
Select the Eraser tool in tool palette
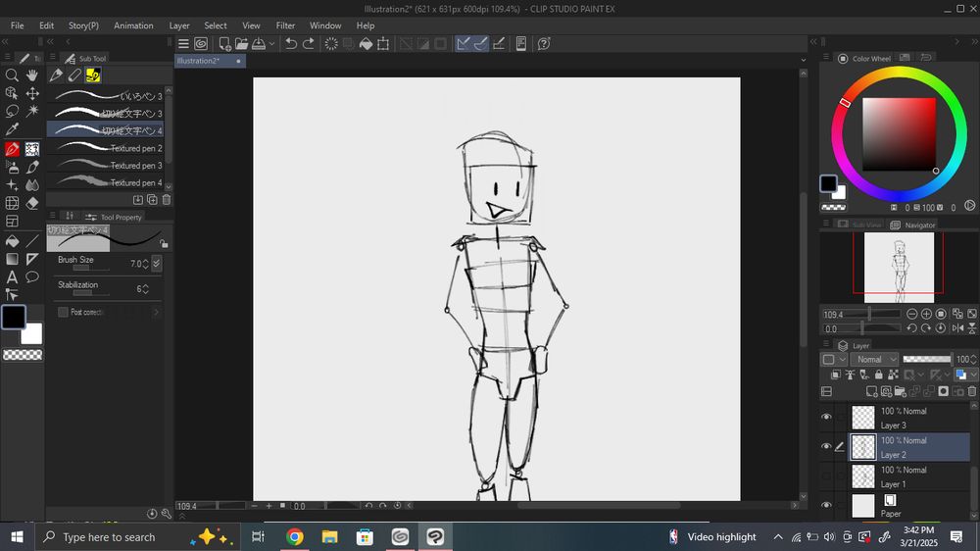(x=32, y=203)
